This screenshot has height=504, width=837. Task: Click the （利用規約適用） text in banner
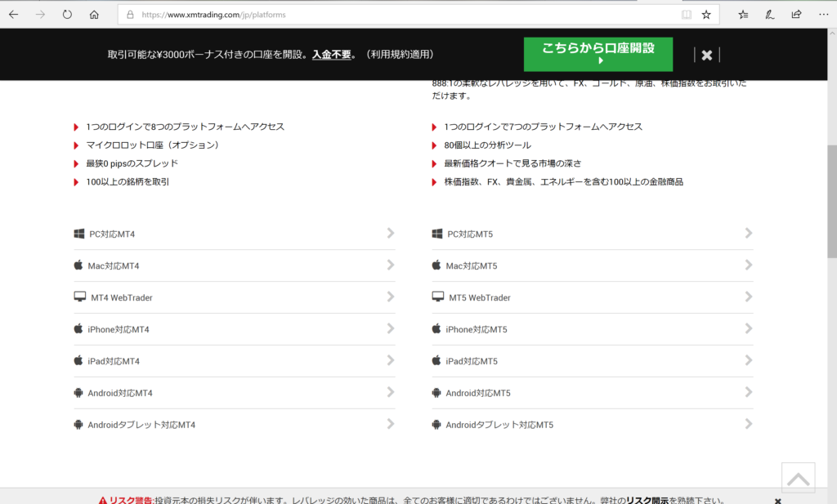coord(399,55)
